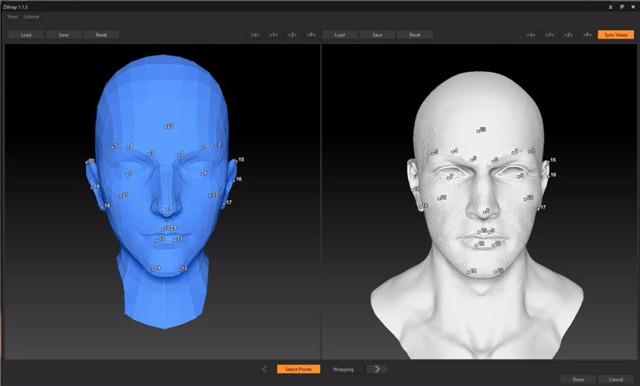Set left viewport to >P< perspective view

311,35
